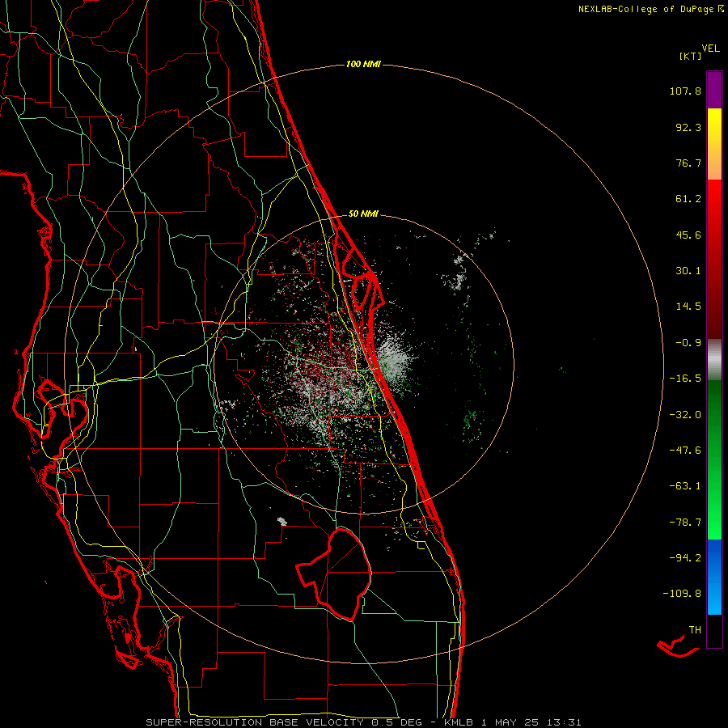
Task: Pick the purple segment of the velocity color bar
Action: click(x=714, y=90)
